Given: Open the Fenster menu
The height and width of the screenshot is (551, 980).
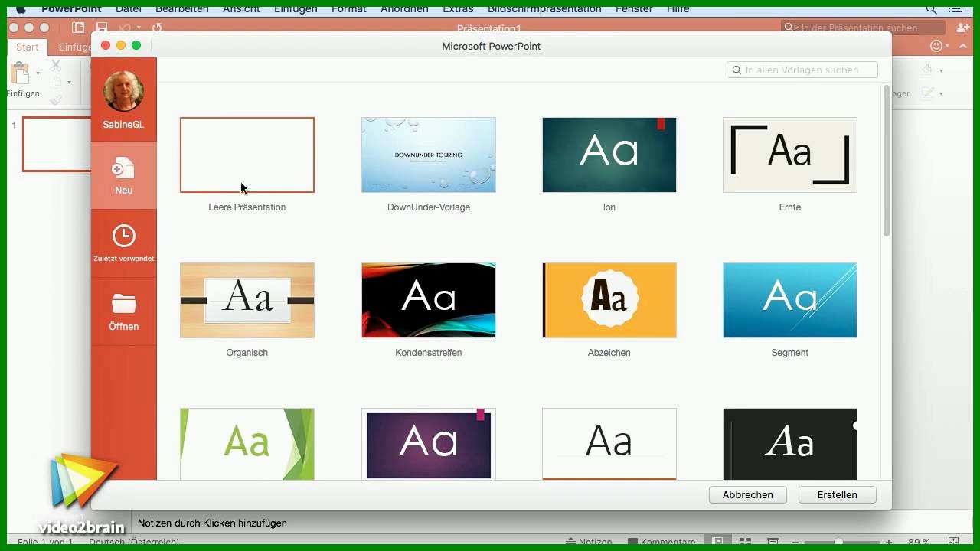Looking at the screenshot, I should tap(635, 8).
